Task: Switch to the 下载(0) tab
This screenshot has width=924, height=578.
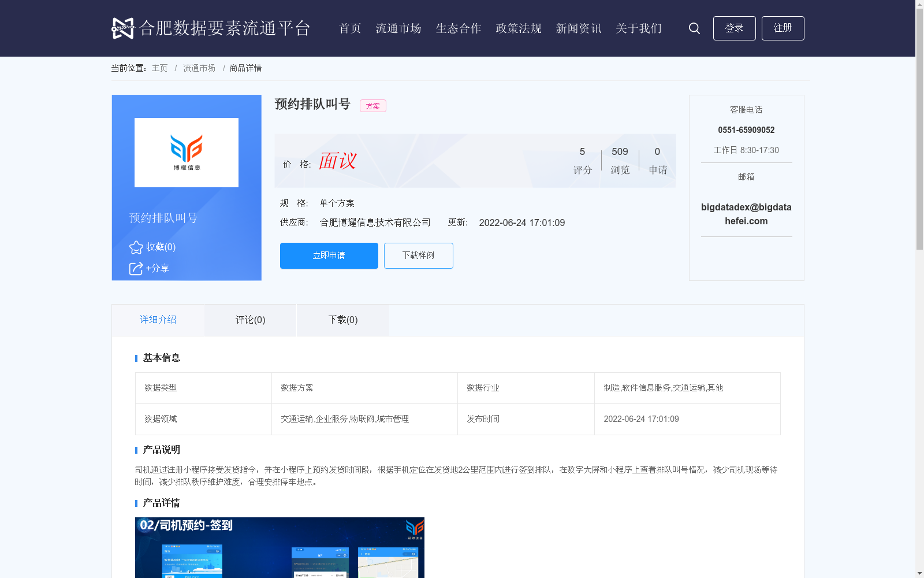Action: [343, 320]
